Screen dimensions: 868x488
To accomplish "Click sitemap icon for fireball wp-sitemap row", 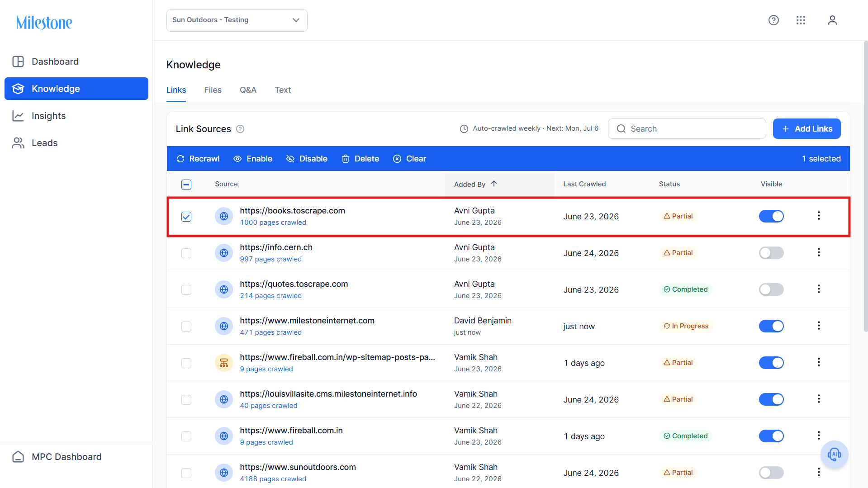I will [x=224, y=363].
